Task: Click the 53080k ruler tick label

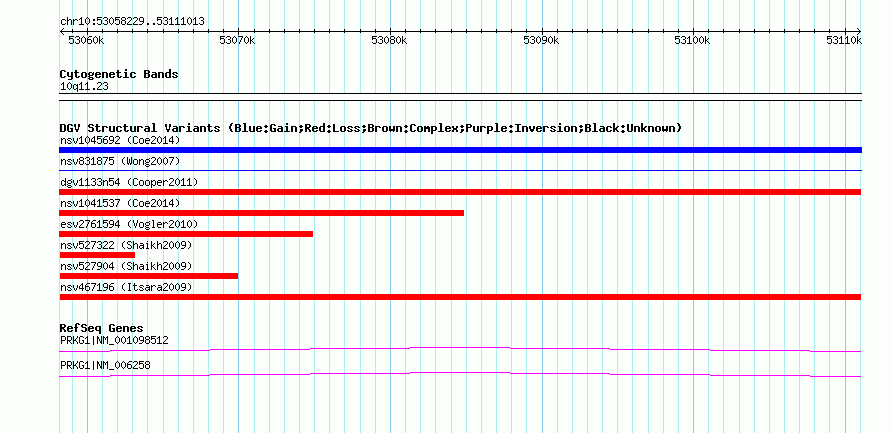Action: pyautogui.click(x=389, y=40)
